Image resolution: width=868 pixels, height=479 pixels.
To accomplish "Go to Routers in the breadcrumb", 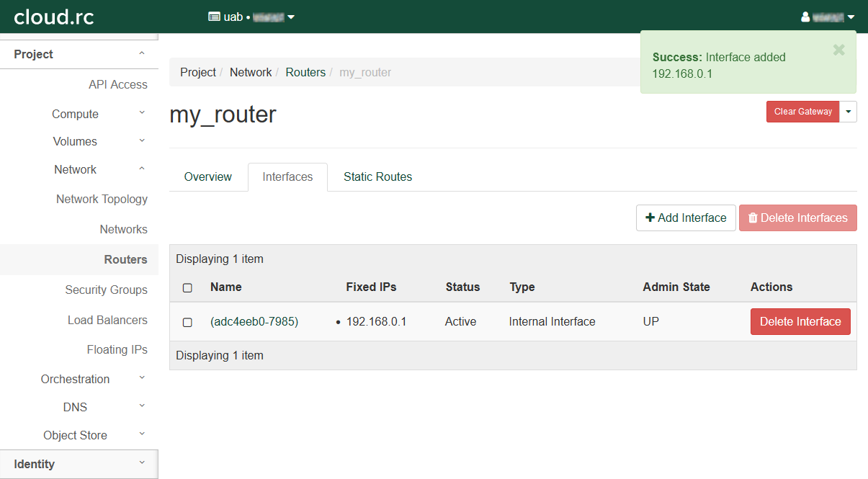I will click(305, 72).
